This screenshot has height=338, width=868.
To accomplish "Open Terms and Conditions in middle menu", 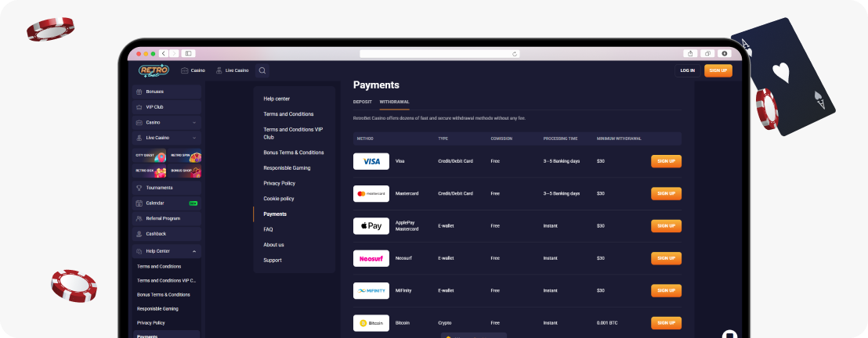I will pos(288,114).
